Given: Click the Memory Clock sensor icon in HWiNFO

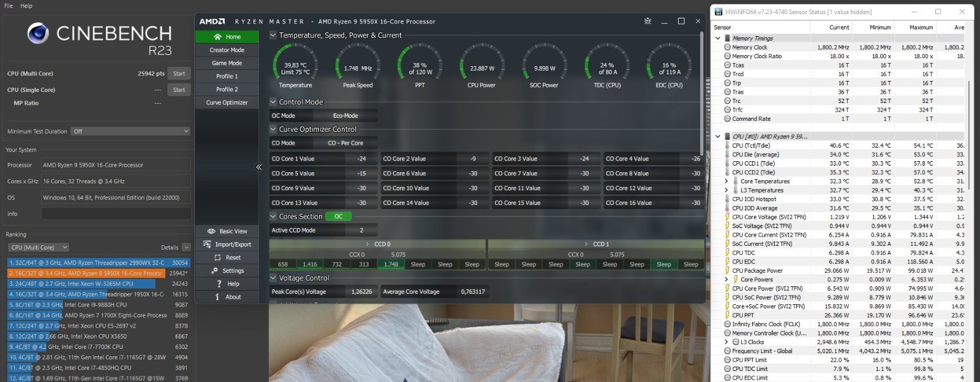Looking at the screenshot, I should [x=728, y=47].
